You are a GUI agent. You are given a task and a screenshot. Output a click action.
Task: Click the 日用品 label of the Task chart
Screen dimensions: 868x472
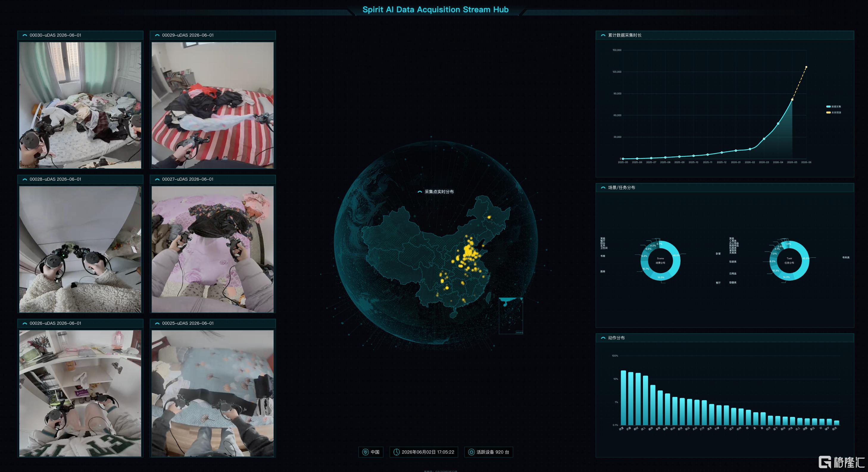coord(733,273)
